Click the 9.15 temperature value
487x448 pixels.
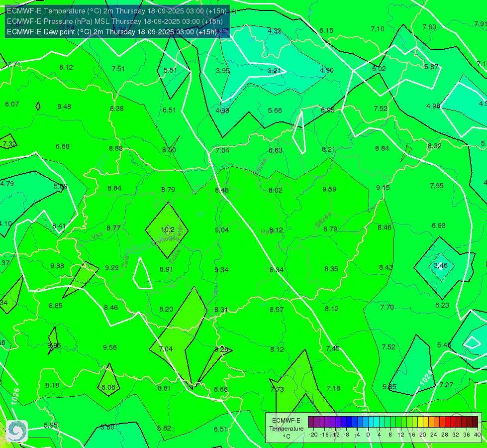point(383,188)
